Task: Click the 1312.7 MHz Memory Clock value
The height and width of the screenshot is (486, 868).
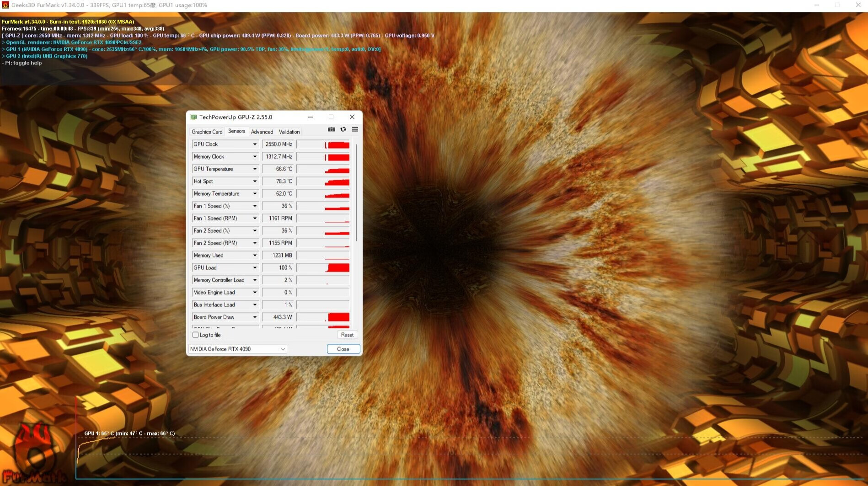Action: click(278, 157)
